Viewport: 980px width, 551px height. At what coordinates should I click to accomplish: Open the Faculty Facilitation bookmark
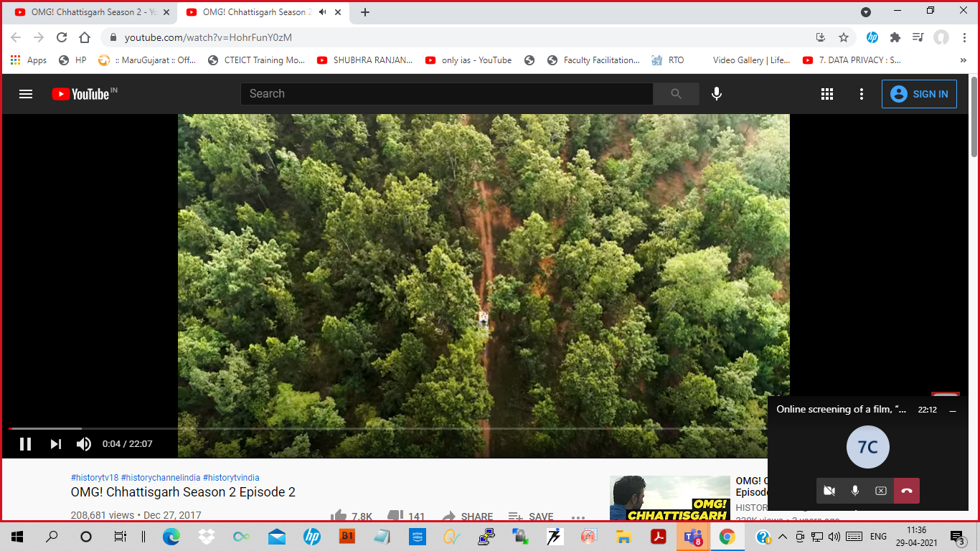[x=593, y=60]
